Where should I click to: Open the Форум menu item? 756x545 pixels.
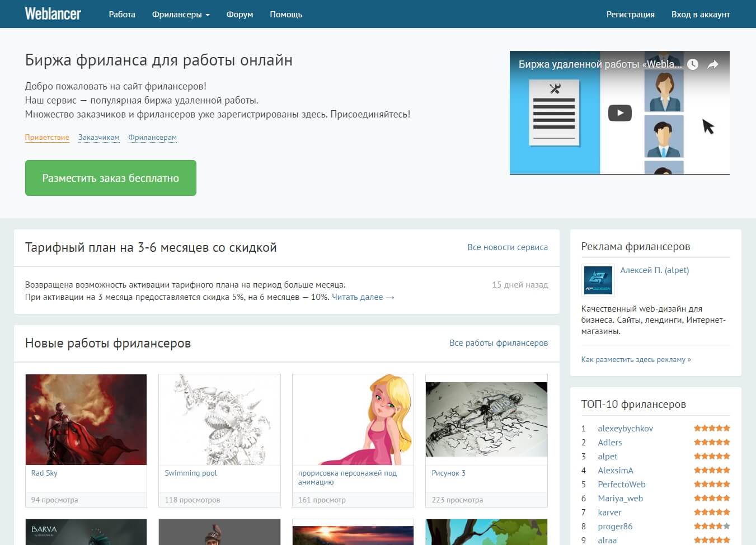point(240,15)
